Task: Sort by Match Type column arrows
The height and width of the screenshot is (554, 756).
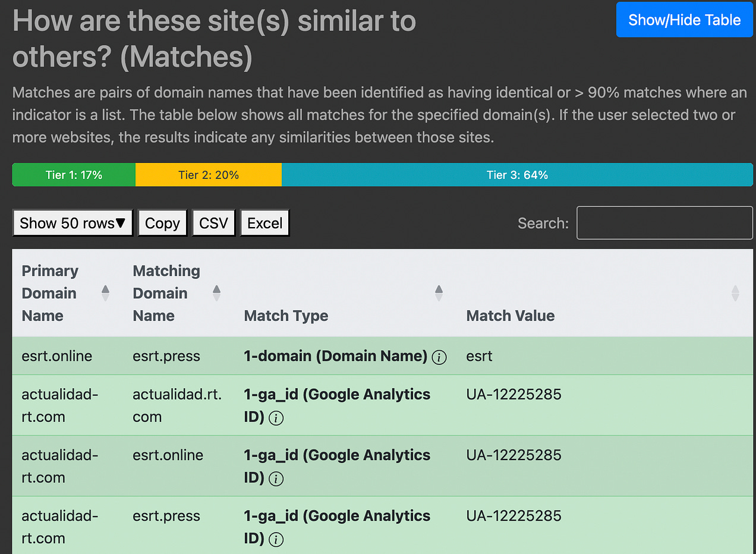Action: coord(439,293)
